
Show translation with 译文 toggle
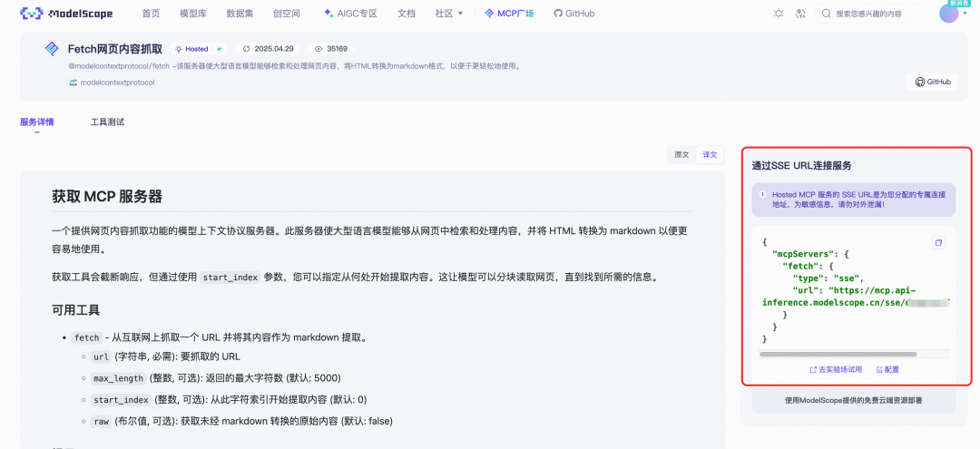(710, 155)
